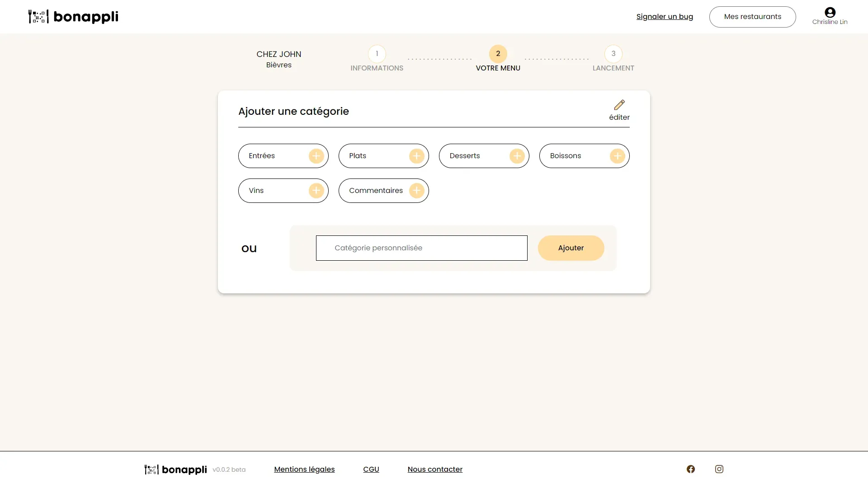
Task: Add Commentaires with its plus icon
Action: point(417,191)
